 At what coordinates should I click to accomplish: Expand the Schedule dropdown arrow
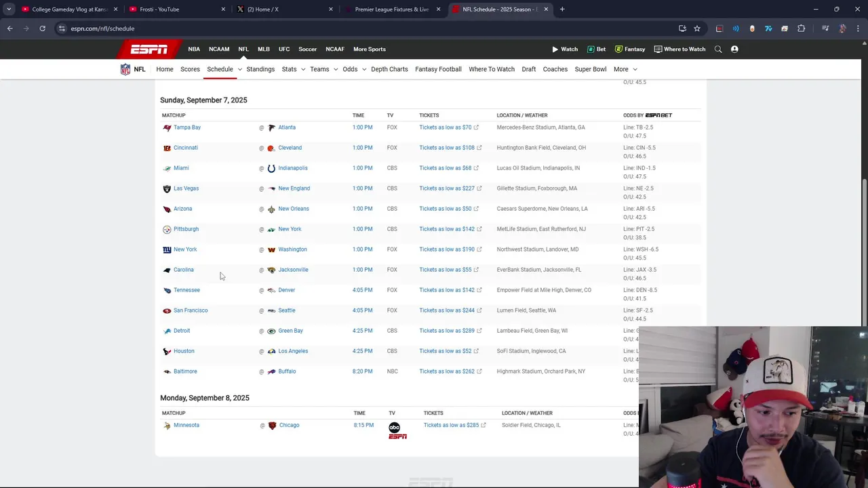pos(239,69)
